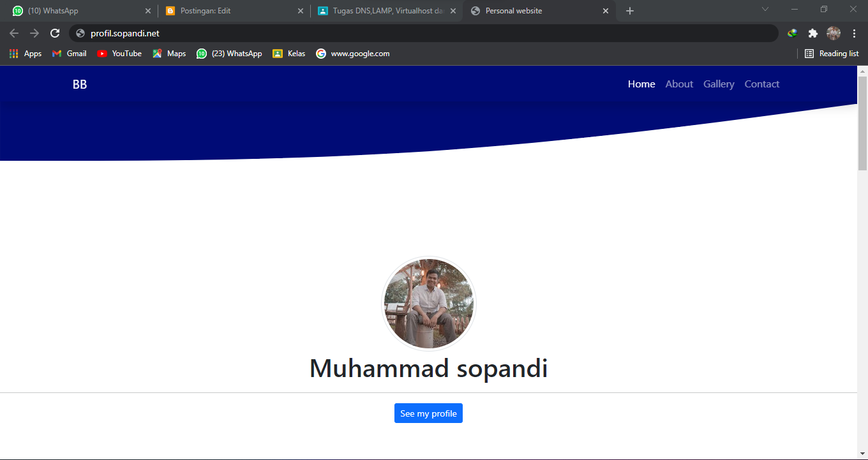868x460 pixels.
Task: Close the (10) WhatsApp tab
Action: pyautogui.click(x=148, y=11)
